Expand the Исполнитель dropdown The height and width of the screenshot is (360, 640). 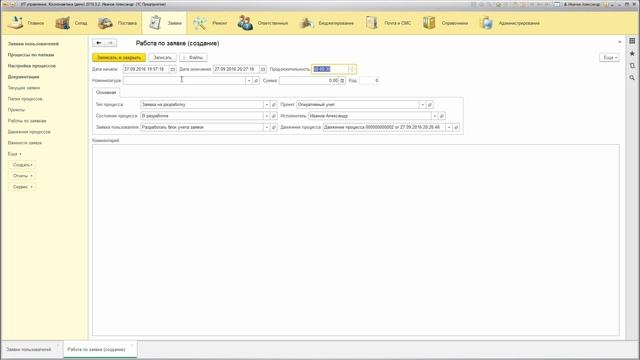pyautogui.click(x=434, y=116)
